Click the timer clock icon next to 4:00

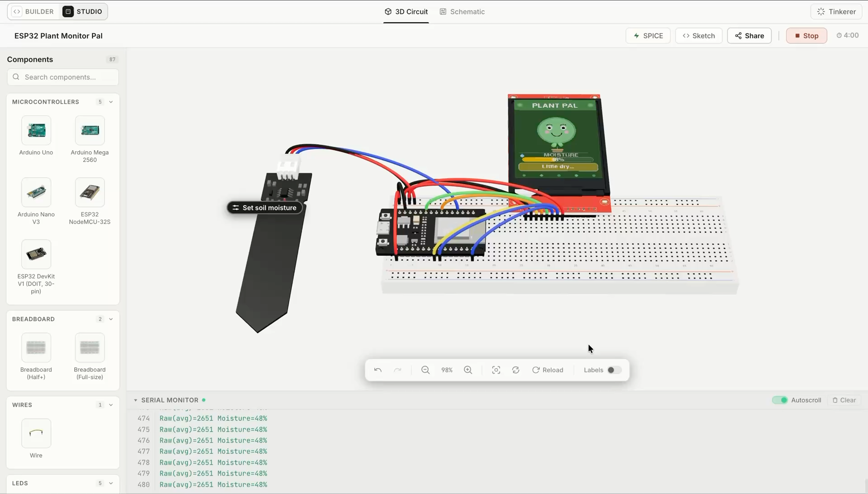[x=839, y=35]
